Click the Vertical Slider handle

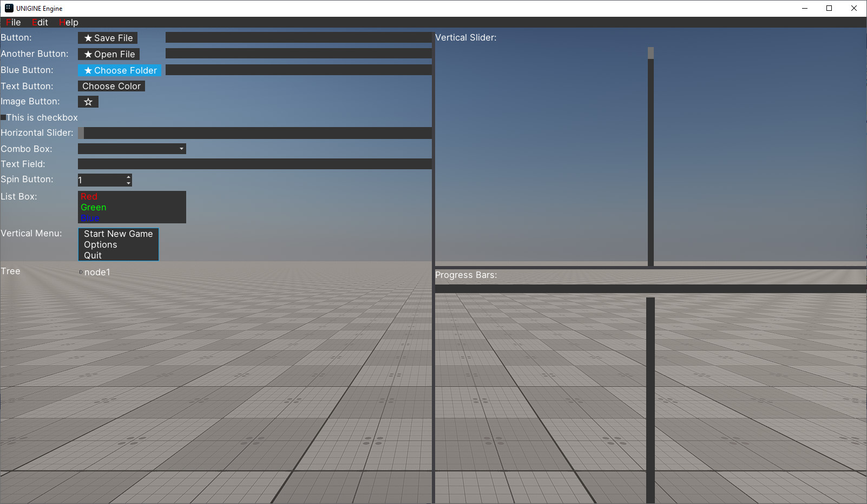[651, 53]
